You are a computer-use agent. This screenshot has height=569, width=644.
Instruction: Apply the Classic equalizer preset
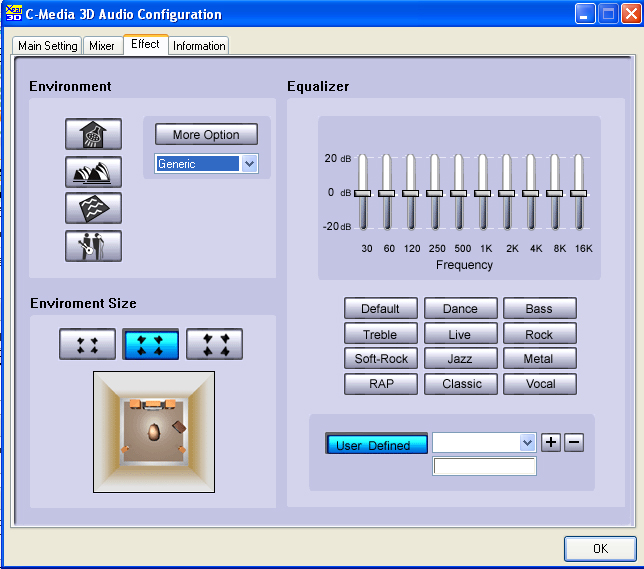point(460,384)
